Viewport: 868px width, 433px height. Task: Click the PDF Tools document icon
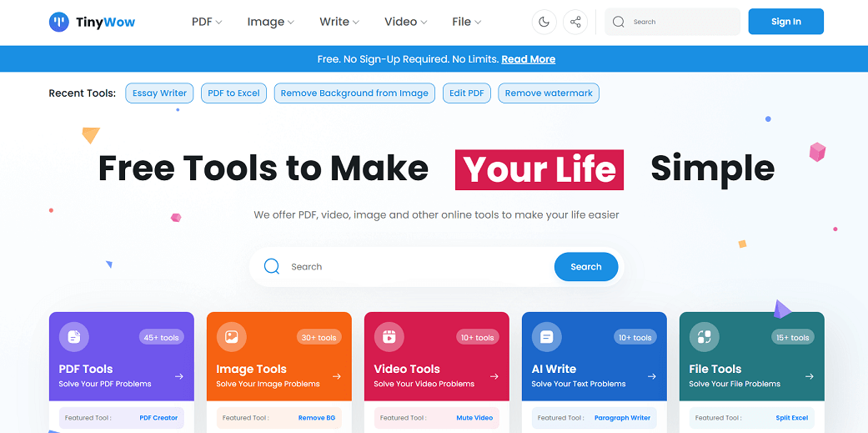click(x=74, y=337)
